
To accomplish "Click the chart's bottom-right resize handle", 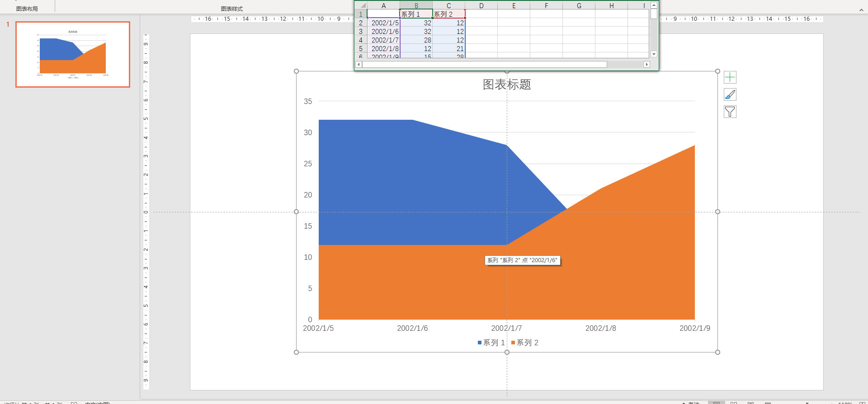I will (x=717, y=352).
